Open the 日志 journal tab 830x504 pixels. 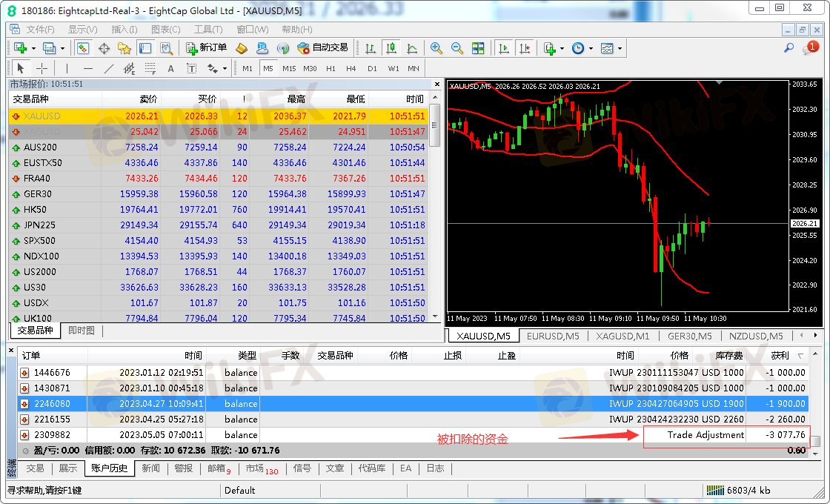(x=435, y=468)
